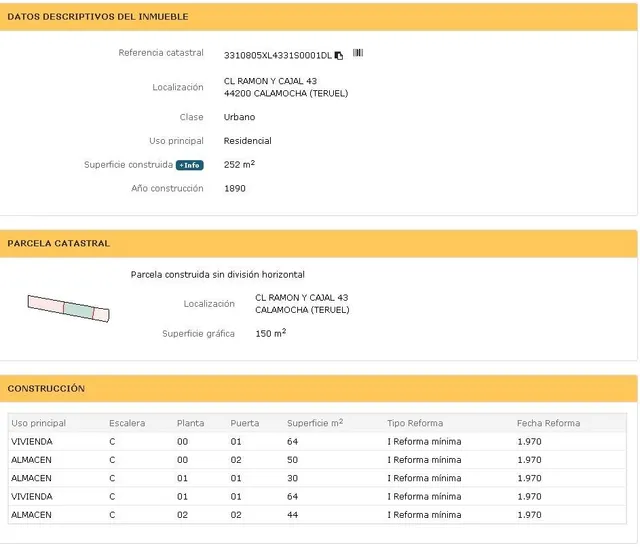Select VIVIENDA in the planta 00 row

32,441
